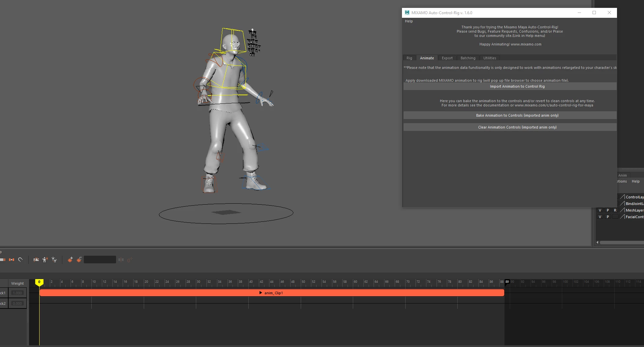The width and height of the screenshot is (644, 347).
Task: Click the ControlLayer layer name
Action: [x=635, y=197]
